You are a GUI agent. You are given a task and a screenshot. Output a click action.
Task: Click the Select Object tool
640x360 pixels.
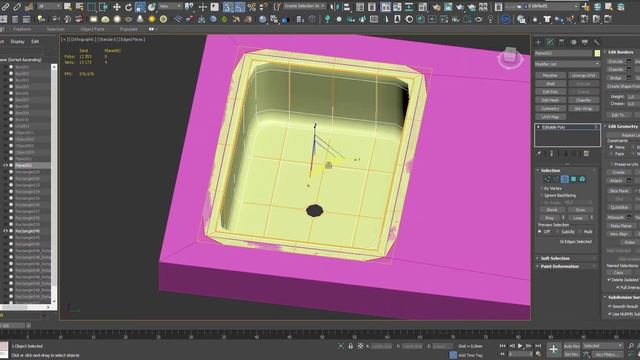[68, 7]
